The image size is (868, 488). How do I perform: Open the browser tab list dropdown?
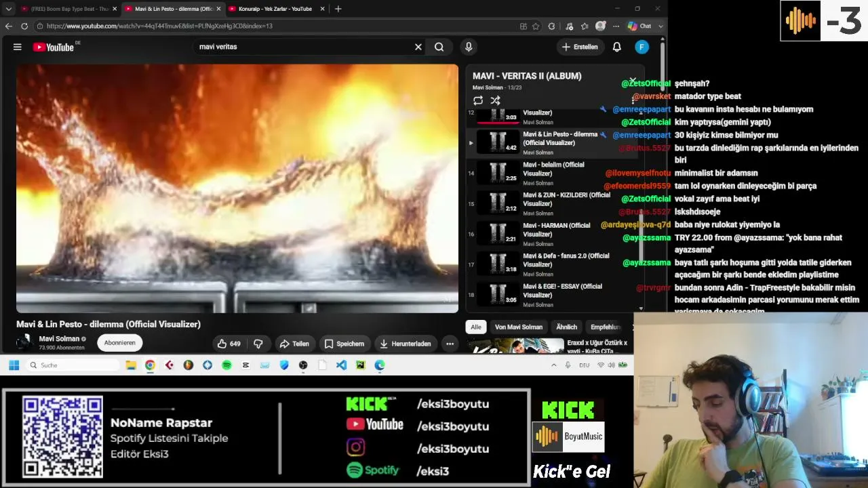9,9
